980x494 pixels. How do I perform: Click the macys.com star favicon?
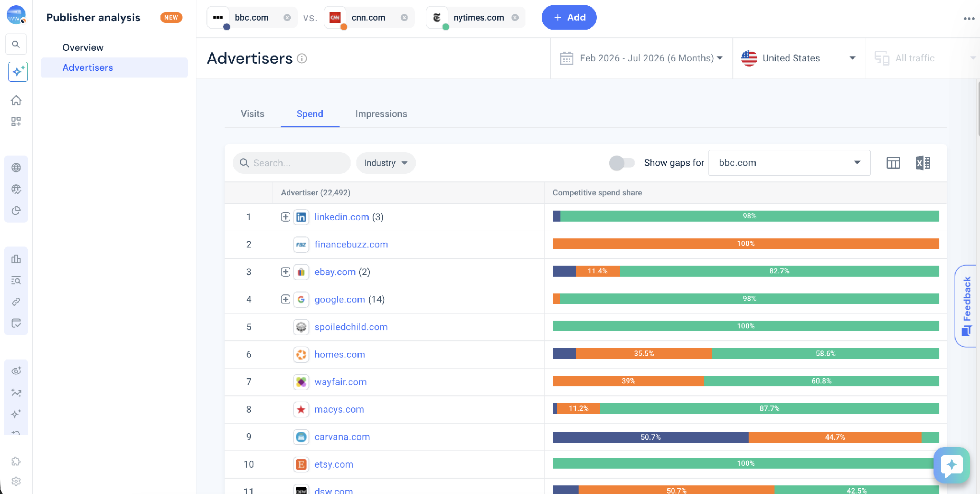tap(301, 409)
